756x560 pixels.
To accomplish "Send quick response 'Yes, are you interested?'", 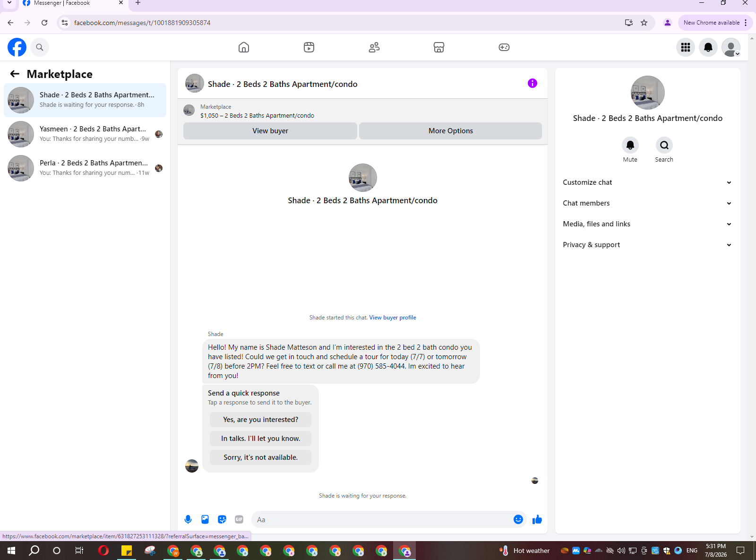I will tap(261, 420).
